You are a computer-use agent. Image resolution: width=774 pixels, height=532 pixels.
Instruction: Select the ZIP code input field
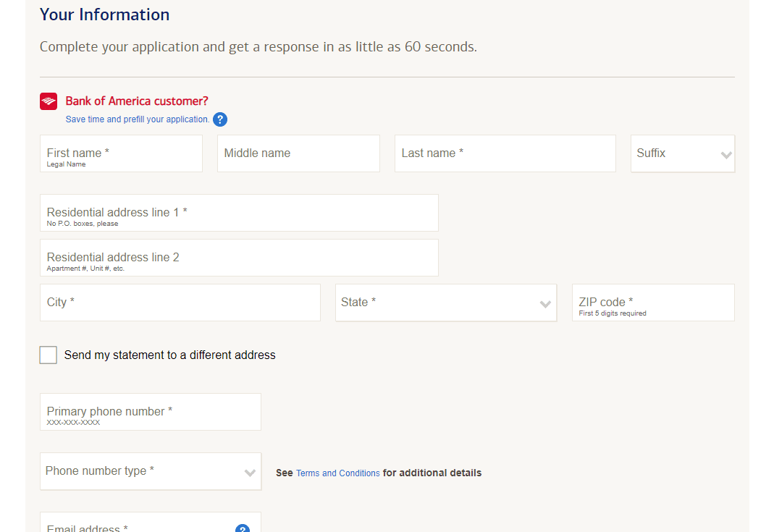pyautogui.click(x=652, y=303)
